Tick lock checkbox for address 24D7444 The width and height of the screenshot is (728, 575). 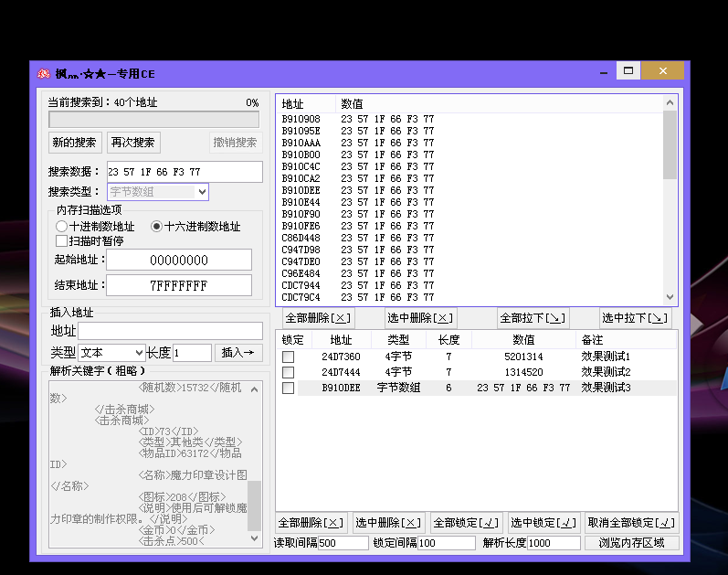[289, 372]
